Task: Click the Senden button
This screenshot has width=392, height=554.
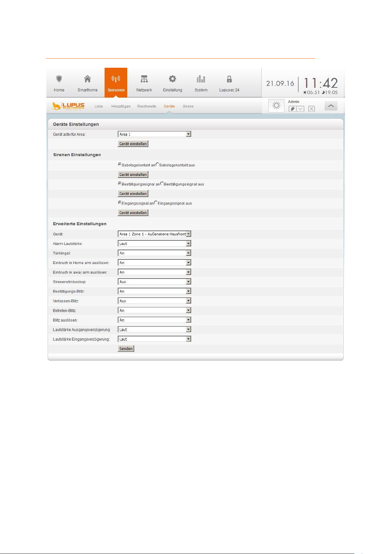Action: point(126,349)
